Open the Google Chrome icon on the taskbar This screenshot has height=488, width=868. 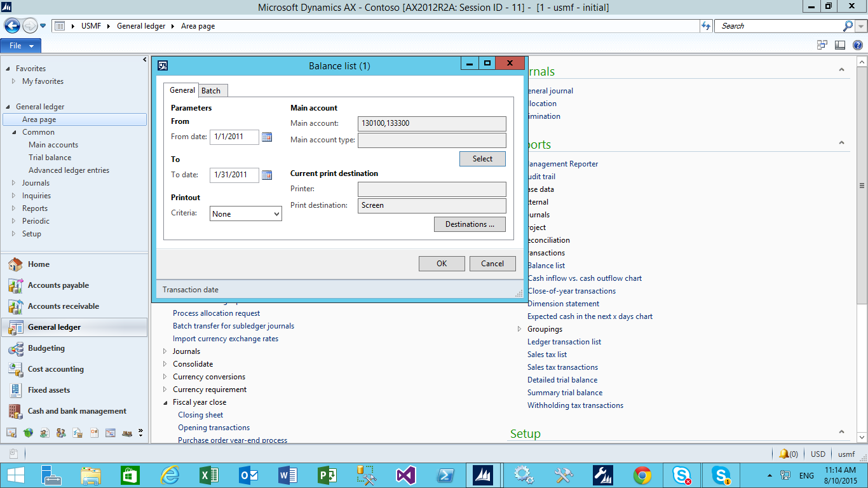pos(642,475)
